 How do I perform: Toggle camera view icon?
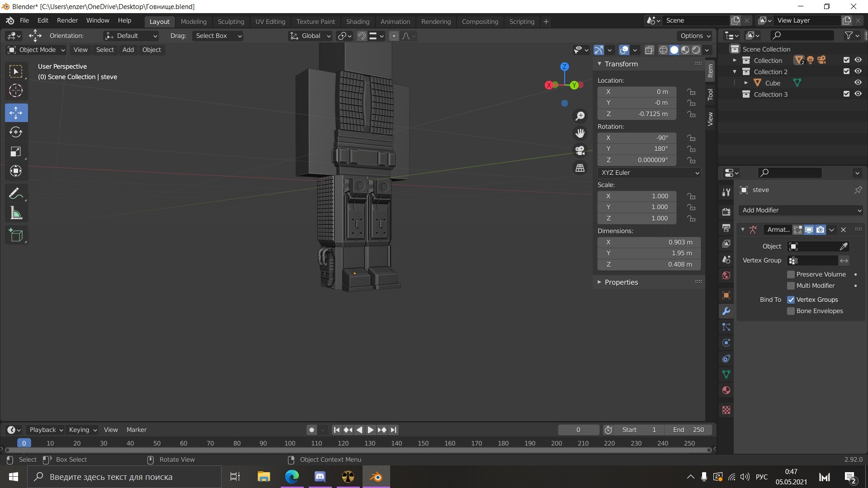click(x=580, y=150)
